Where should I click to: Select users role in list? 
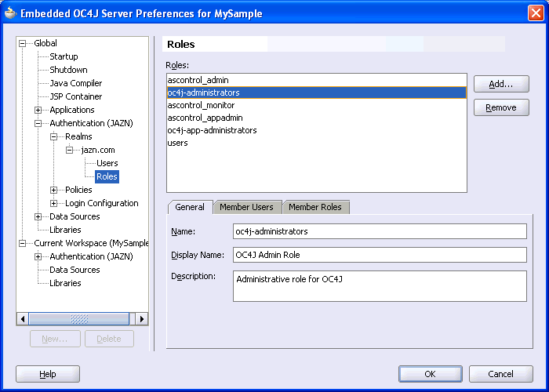[x=317, y=143]
